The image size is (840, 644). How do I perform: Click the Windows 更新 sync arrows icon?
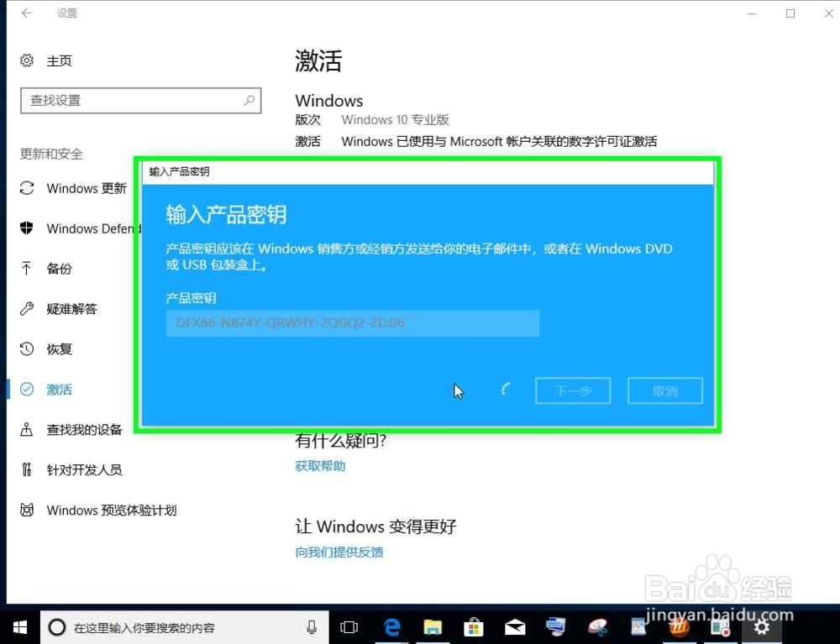point(27,188)
